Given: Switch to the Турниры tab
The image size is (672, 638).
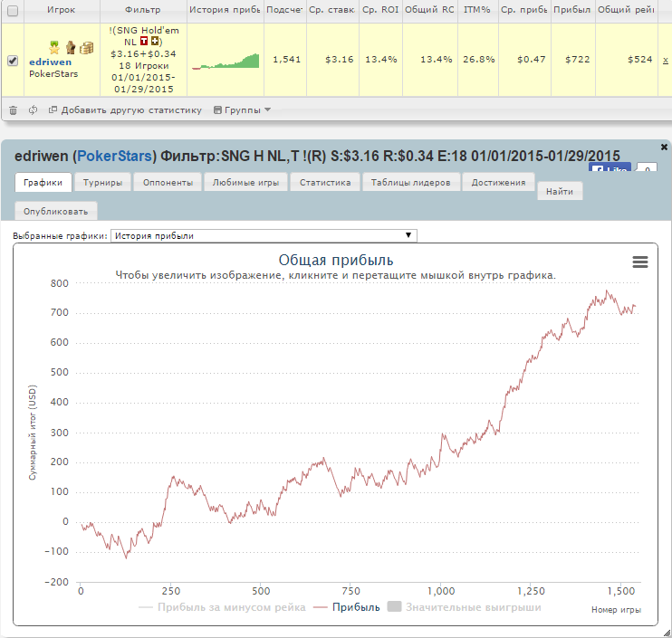Looking at the screenshot, I should [x=103, y=183].
